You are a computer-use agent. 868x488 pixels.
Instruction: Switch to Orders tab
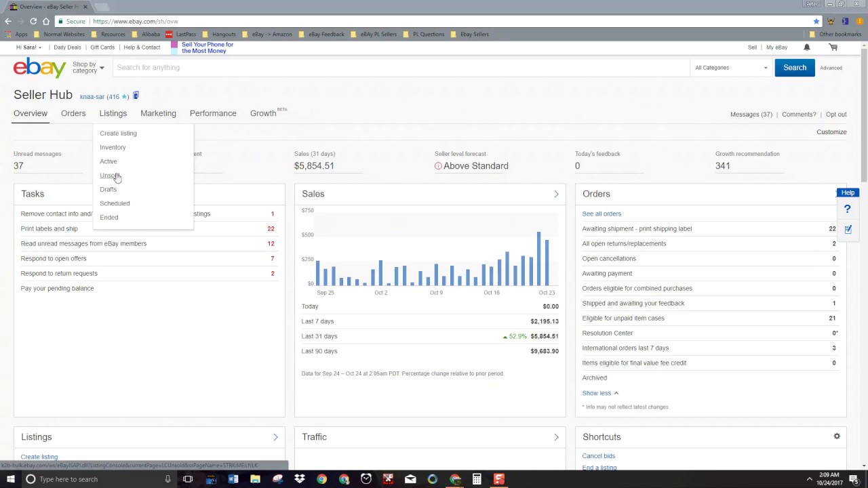pyautogui.click(x=73, y=113)
